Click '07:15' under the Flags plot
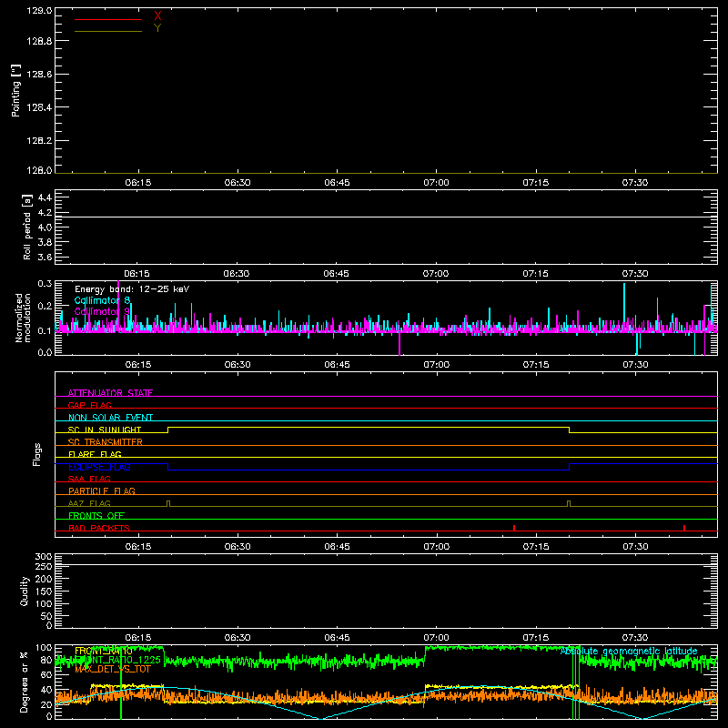The image size is (728, 728). pyautogui.click(x=536, y=547)
